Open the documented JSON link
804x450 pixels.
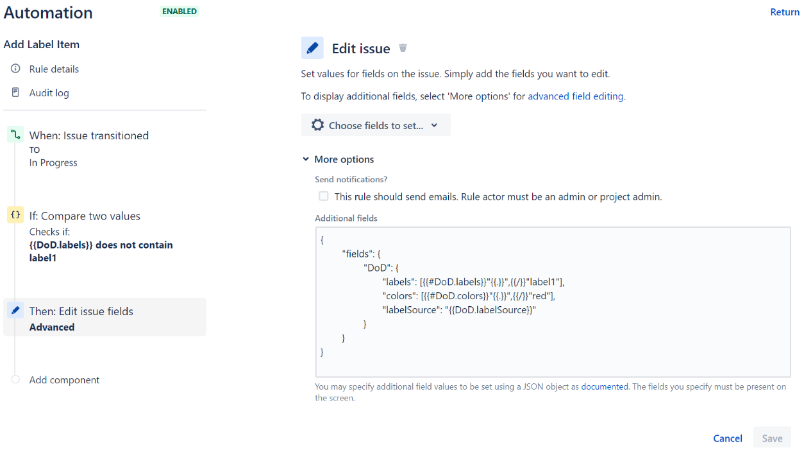(x=604, y=385)
